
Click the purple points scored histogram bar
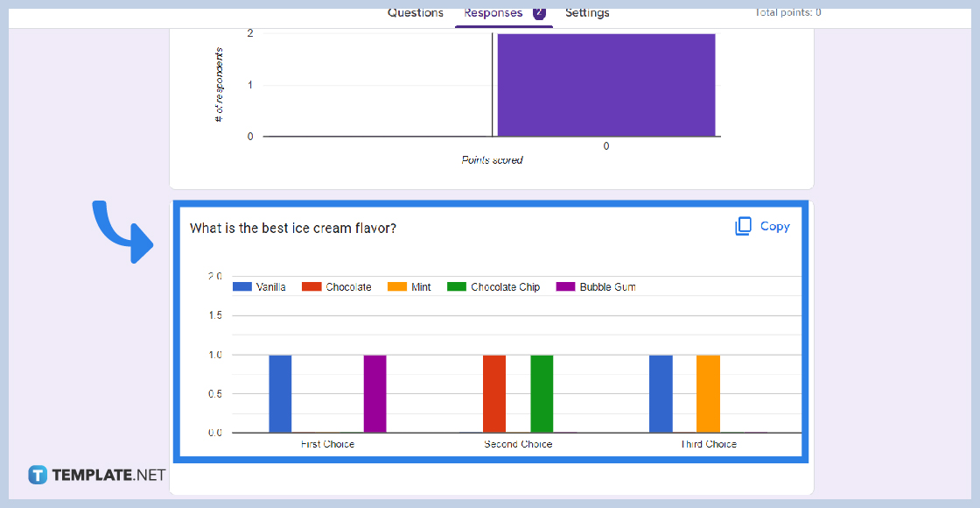point(606,85)
